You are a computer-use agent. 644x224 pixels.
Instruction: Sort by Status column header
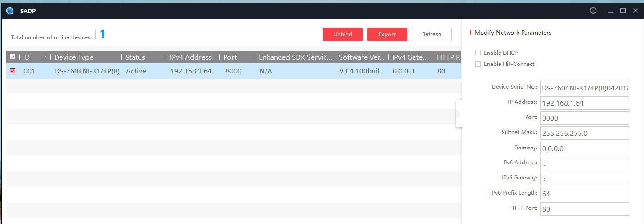click(135, 57)
